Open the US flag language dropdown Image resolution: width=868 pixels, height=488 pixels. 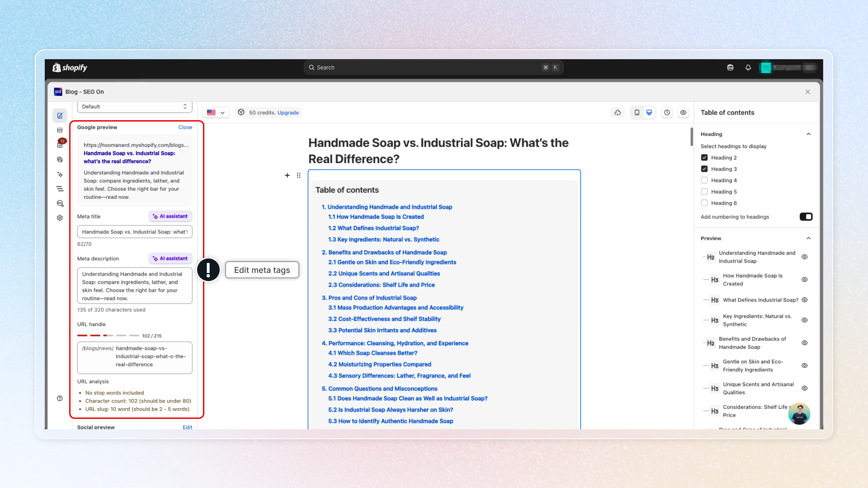click(216, 113)
